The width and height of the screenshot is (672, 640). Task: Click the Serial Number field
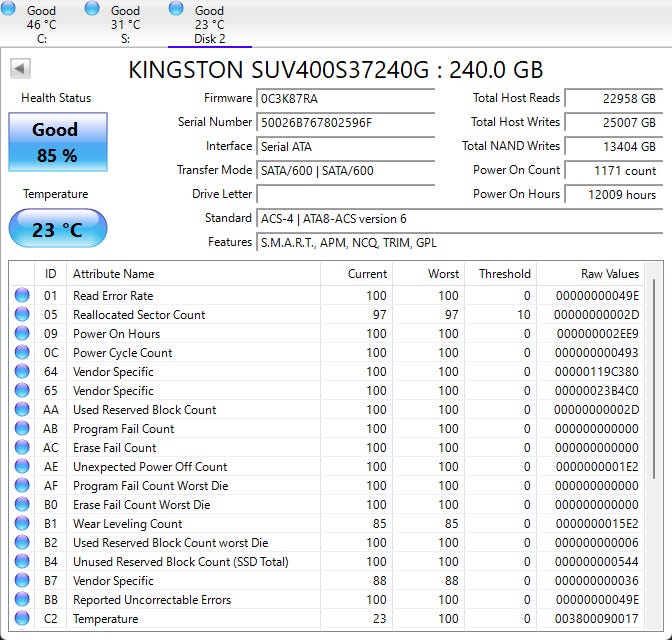(x=346, y=123)
